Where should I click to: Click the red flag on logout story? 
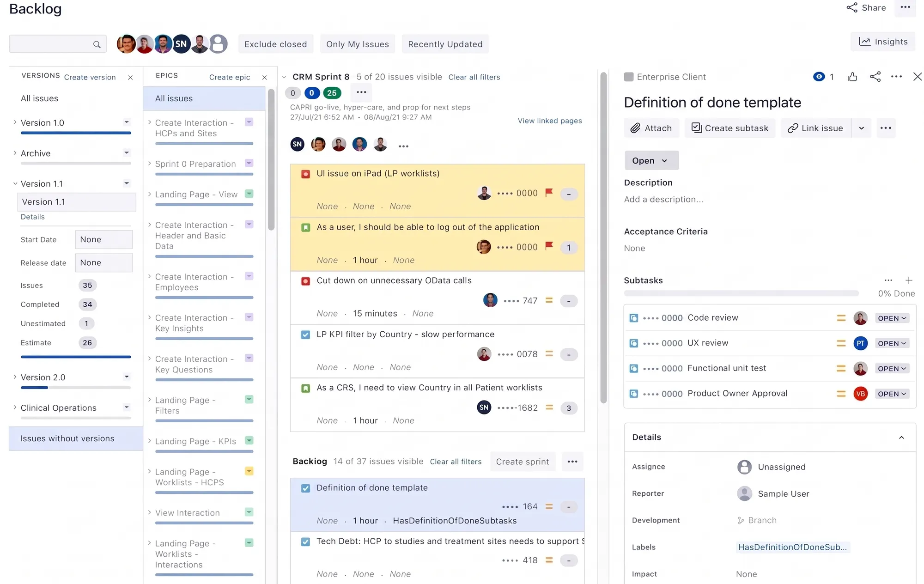point(549,246)
